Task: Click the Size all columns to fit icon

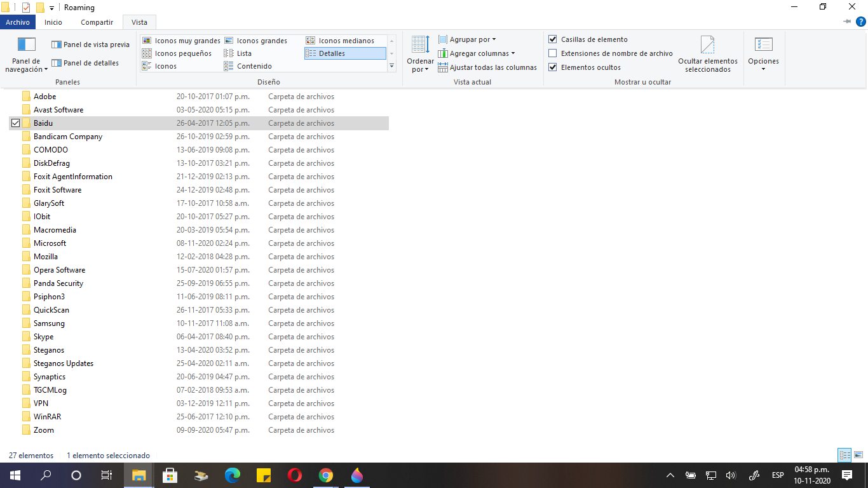Action: point(444,67)
